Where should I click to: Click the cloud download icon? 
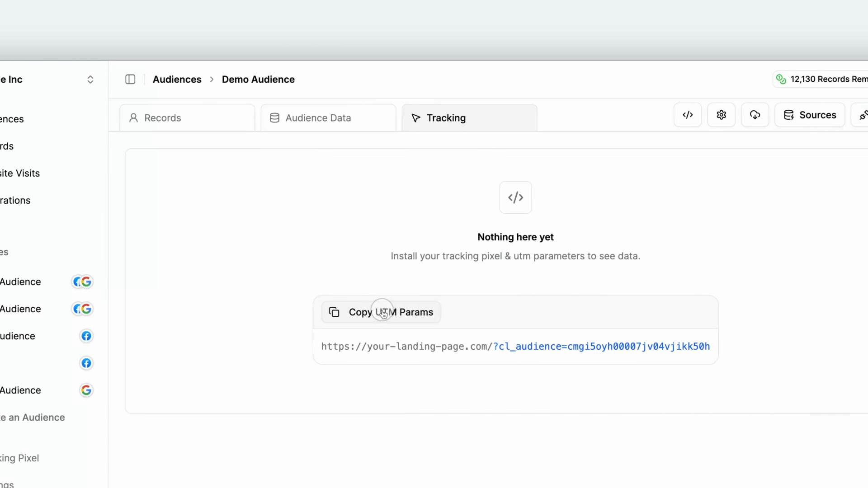[755, 115]
